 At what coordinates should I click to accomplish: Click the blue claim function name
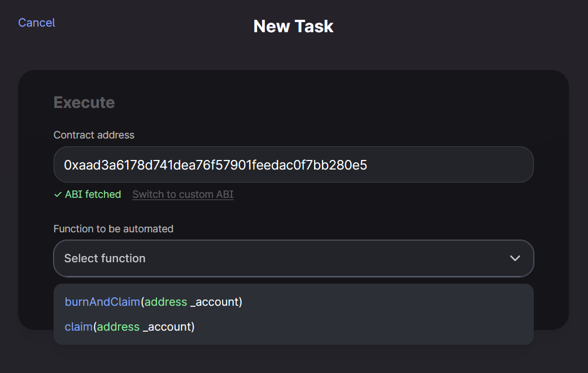pyautogui.click(x=79, y=327)
